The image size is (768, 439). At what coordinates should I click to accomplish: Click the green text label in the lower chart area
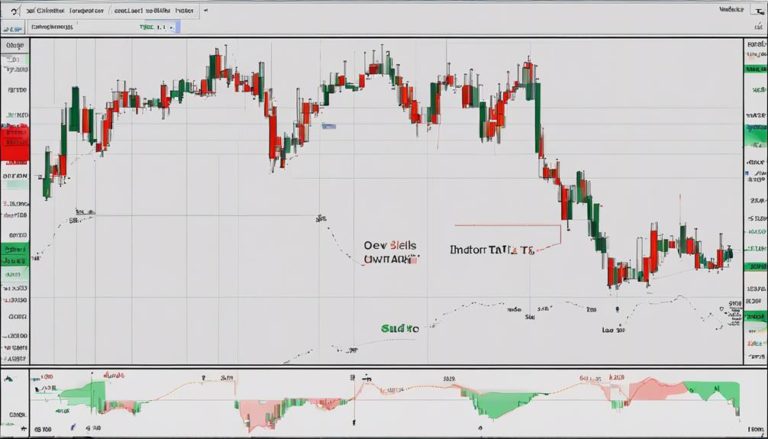tap(400, 328)
